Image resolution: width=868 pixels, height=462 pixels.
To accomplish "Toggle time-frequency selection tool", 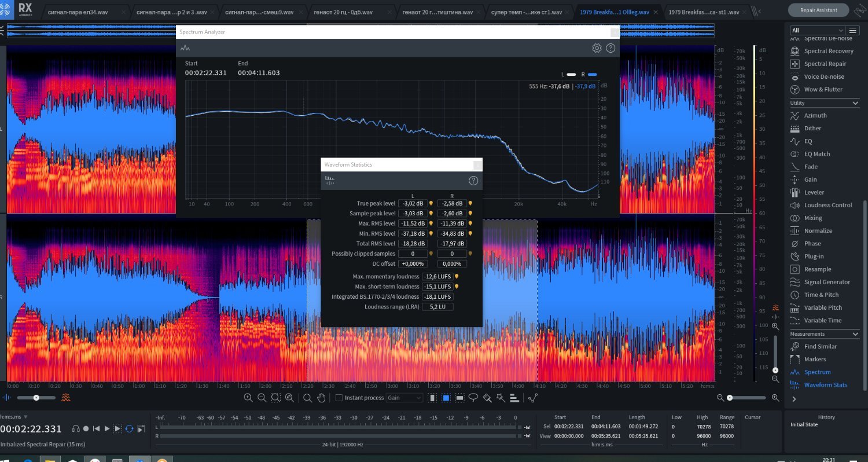I will tap(446, 398).
